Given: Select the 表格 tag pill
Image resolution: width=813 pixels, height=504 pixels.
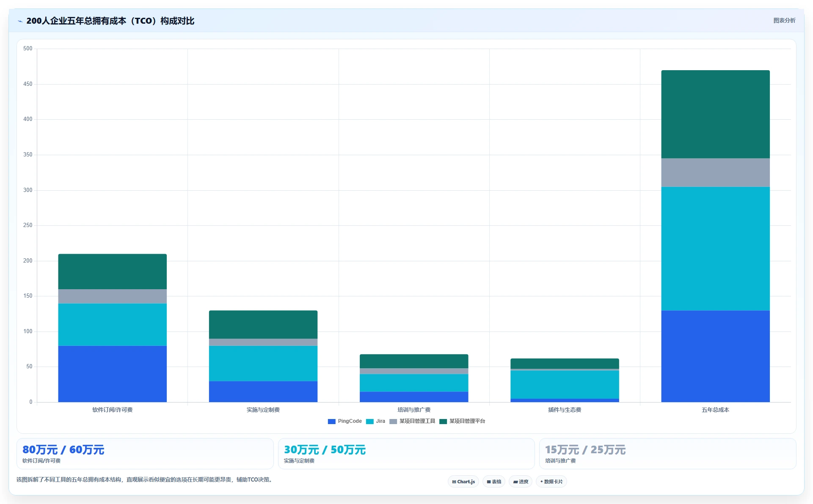Looking at the screenshot, I should 494,482.
